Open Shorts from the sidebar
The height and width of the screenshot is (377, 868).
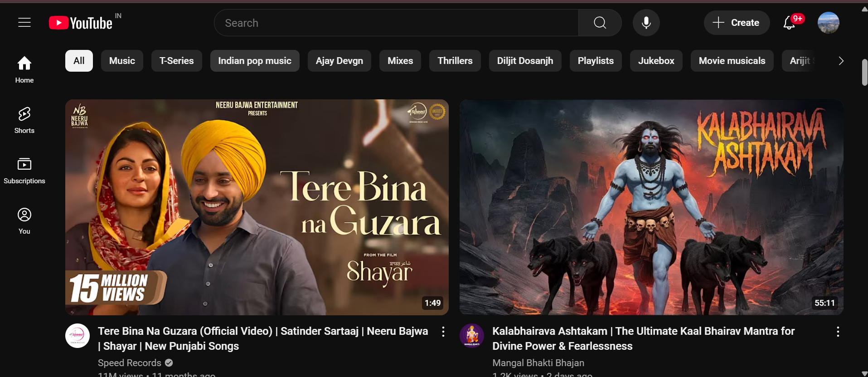tap(24, 120)
